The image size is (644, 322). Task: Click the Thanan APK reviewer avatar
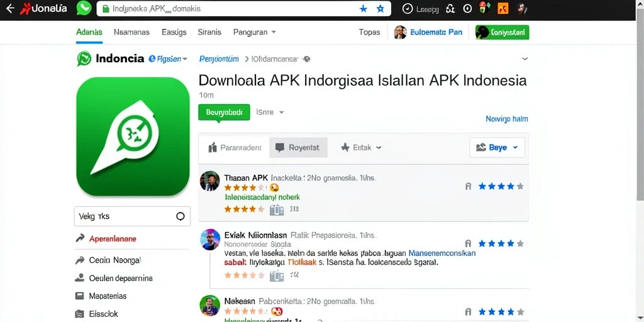click(210, 181)
